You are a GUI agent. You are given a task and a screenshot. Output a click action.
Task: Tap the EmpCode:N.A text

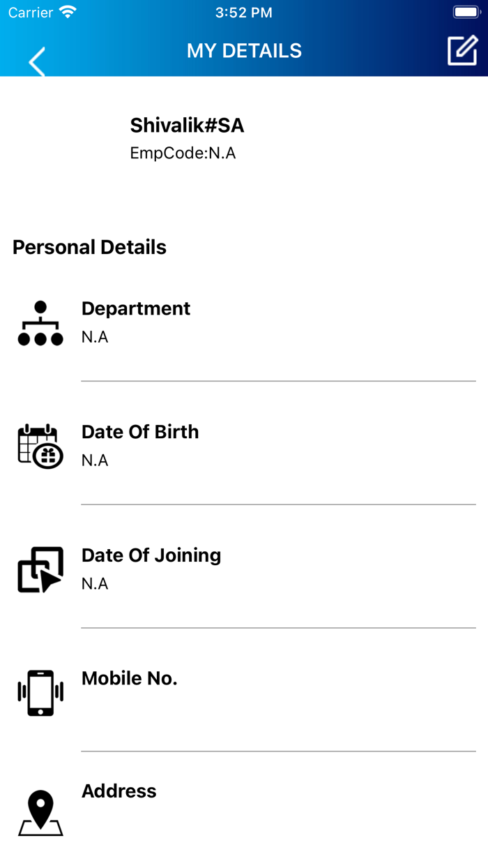point(183,154)
